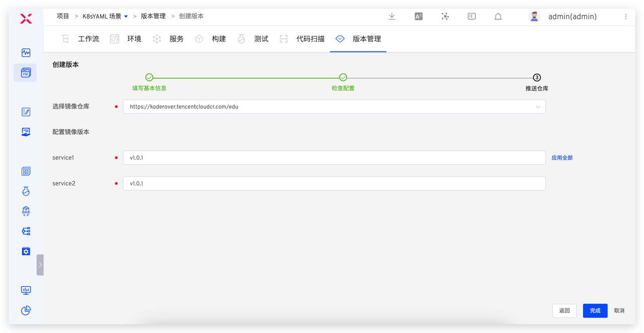
Task: Open the blue settings gear icon in sidebar
Action: click(26, 251)
